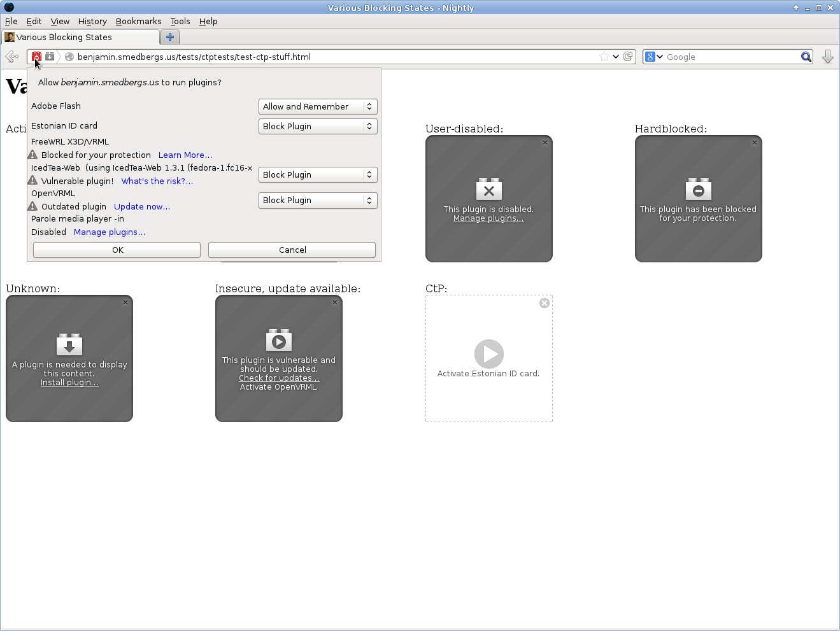Click in the Google search field
840x631 pixels.
point(731,57)
